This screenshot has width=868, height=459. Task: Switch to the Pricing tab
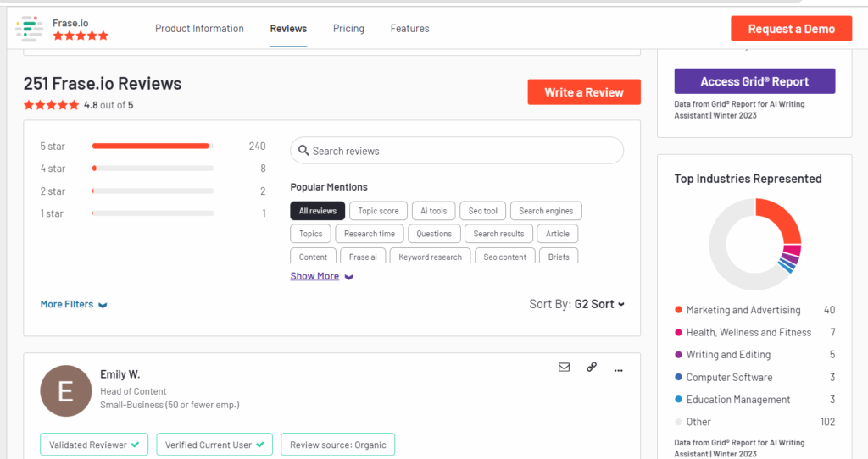(x=348, y=29)
